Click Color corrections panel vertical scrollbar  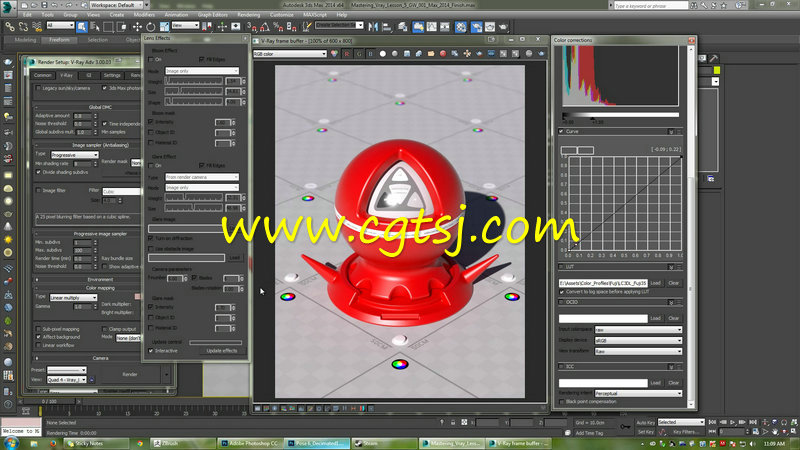click(x=691, y=227)
